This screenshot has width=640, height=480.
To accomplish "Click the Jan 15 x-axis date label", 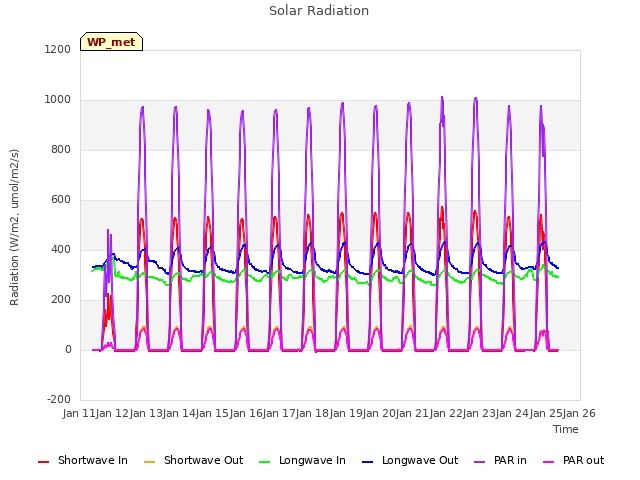I will pos(212,413).
